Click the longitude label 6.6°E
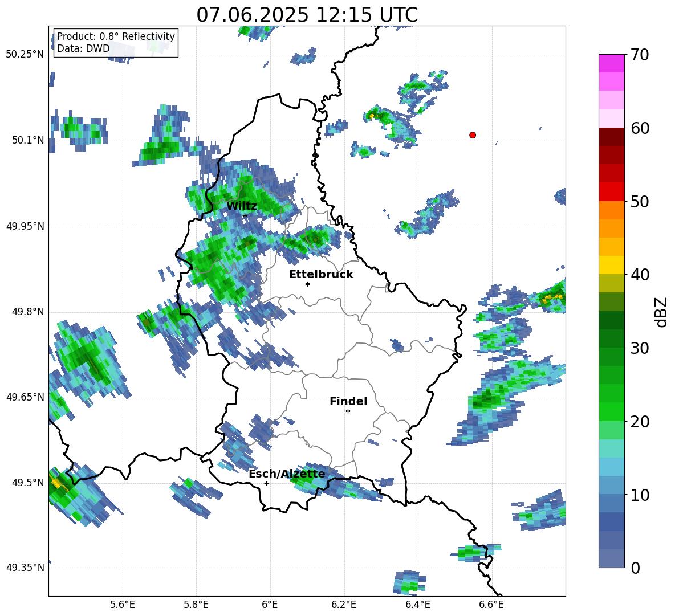Viewport: 675px width, 616px height. point(491,605)
